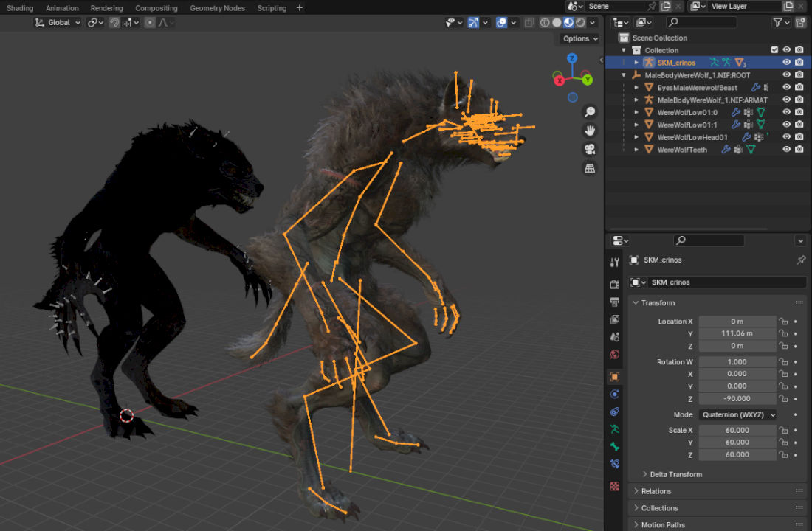Toggle viewport overlays display
This screenshot has height=531, width=812.
[x=501, y=22]
